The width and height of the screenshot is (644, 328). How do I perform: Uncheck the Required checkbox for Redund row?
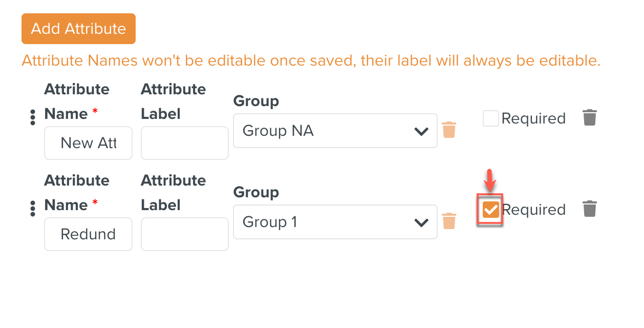click(490, 210)
